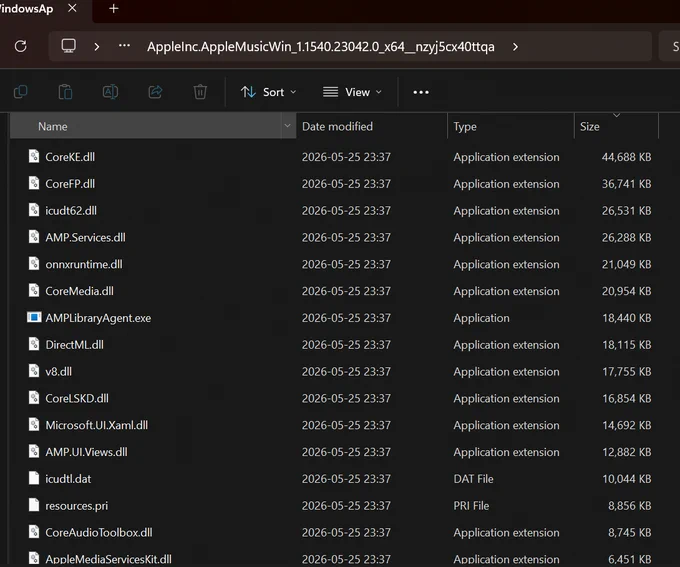Click the Rename toolbar icon

pyautogui.click(x=110, y=92)
